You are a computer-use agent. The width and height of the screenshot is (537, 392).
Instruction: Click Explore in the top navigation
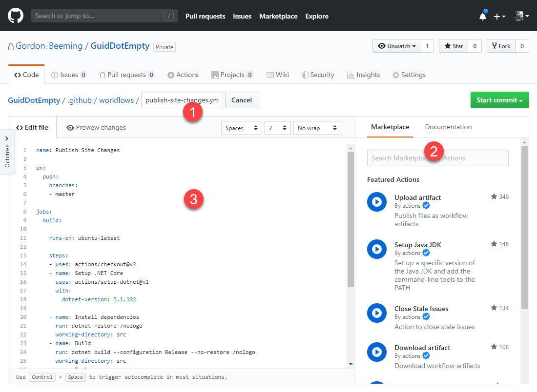click(x=317, y=16)
